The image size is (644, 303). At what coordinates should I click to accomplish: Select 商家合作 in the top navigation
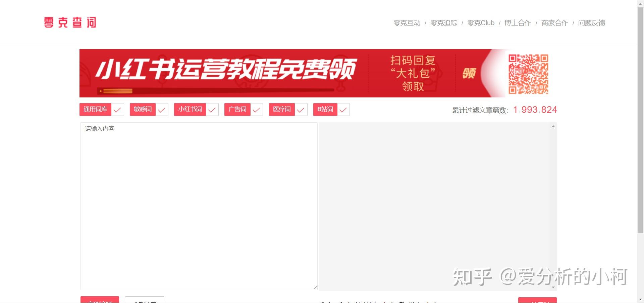point(555,23)
